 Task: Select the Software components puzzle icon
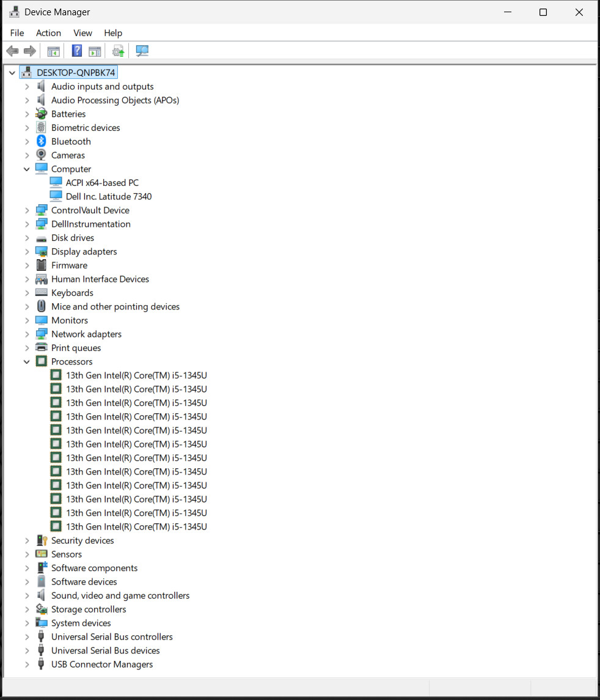(x=42, y=567)
